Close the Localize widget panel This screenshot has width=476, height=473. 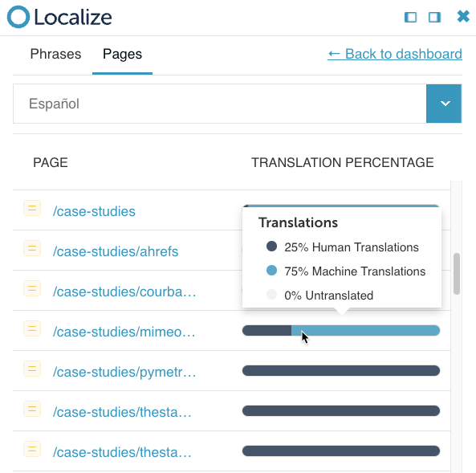coord(463,16)
